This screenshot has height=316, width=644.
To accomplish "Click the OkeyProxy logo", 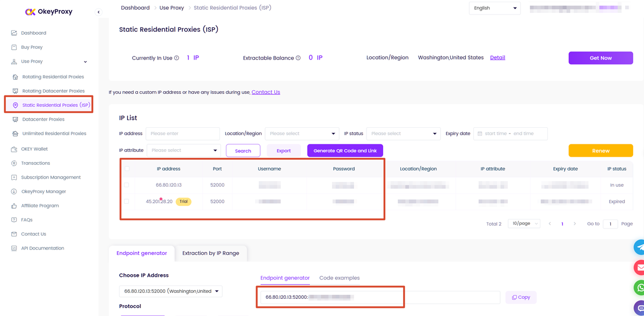I will (49, 11).
